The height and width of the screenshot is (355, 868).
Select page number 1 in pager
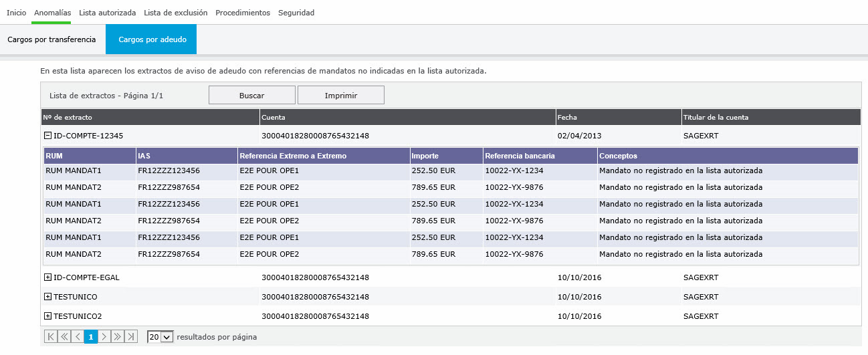(91, 337)
